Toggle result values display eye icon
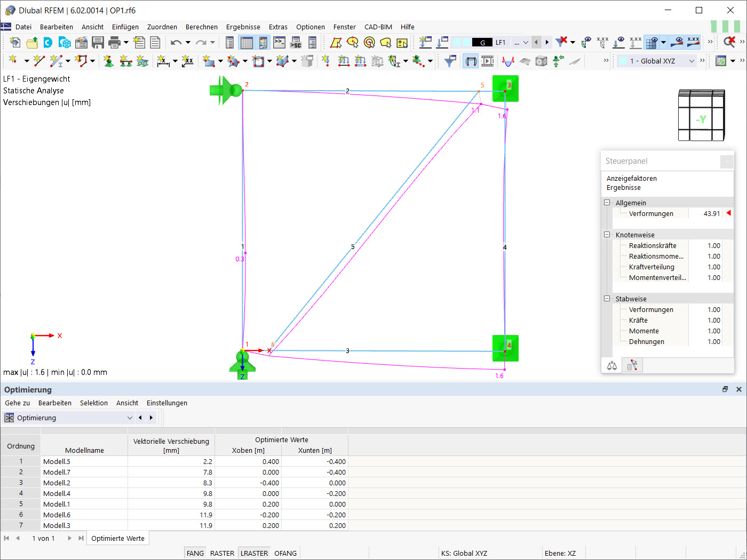 [x=677, y=43]
